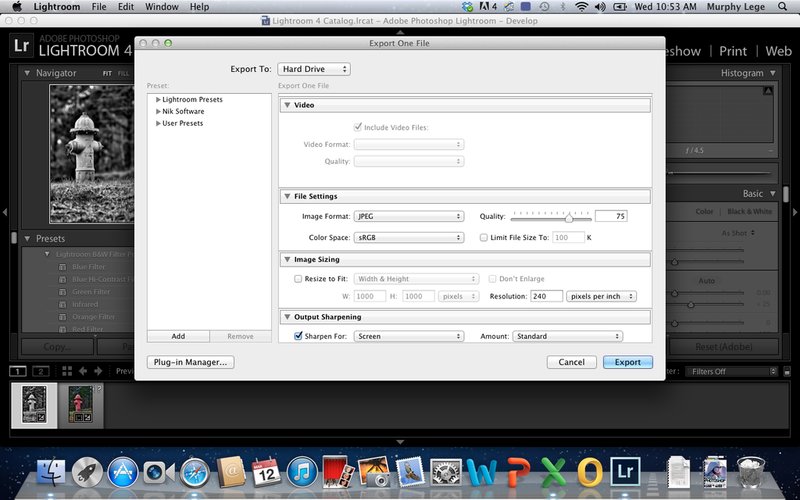Uncheck the Sharpen For checkbox
Viewport: 800px width, 500px height.
[x=298, y=336]
